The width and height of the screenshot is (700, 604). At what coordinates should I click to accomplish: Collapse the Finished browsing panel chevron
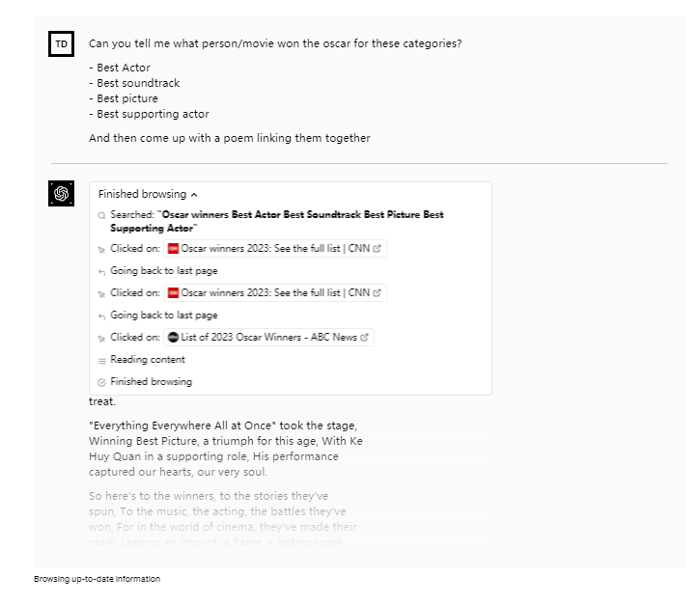pyautogui.click(x=194, y=194)
